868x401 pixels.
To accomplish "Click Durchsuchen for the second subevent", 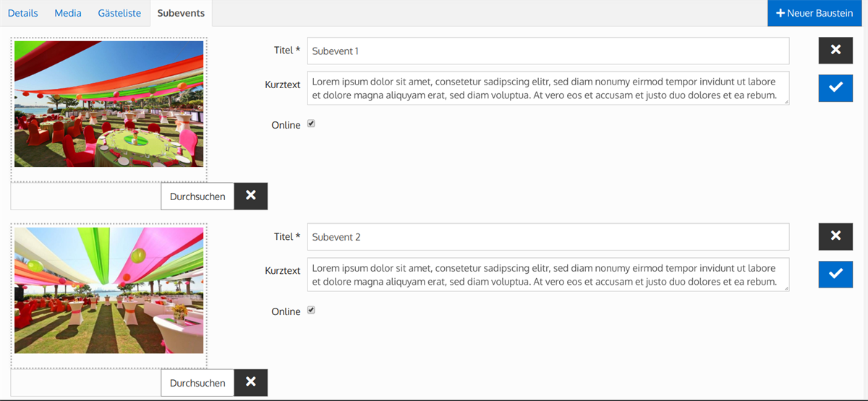I will (197, 382).
